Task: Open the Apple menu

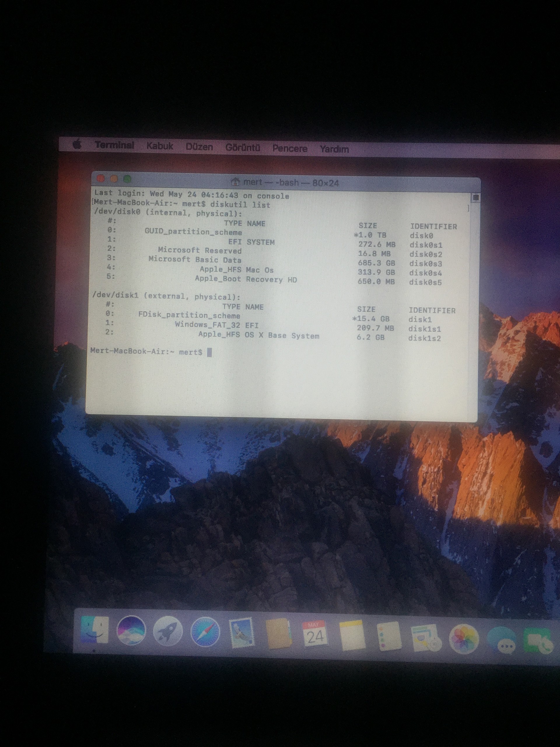Action: (x=77, y=145)
